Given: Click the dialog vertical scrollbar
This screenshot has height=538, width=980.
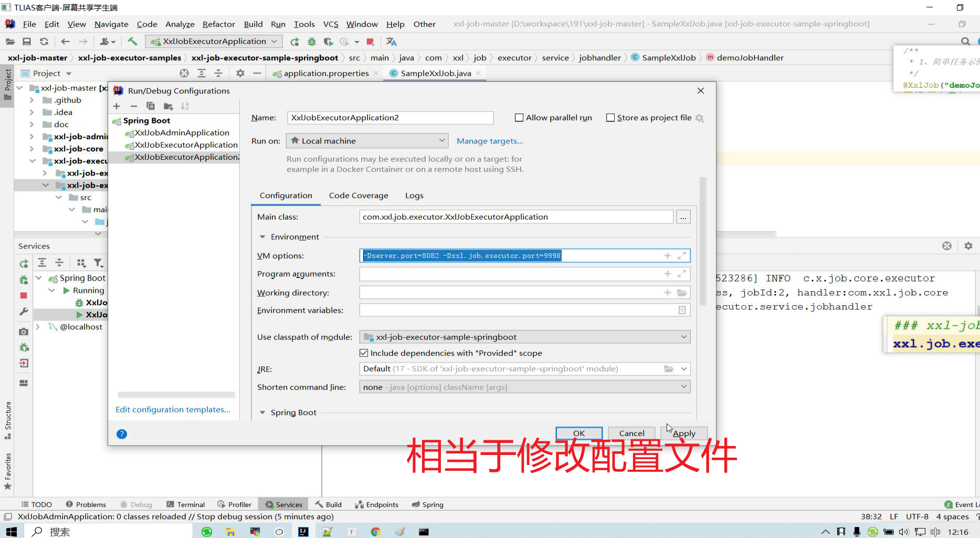Looking at the screenshot, I should [703, 242].
